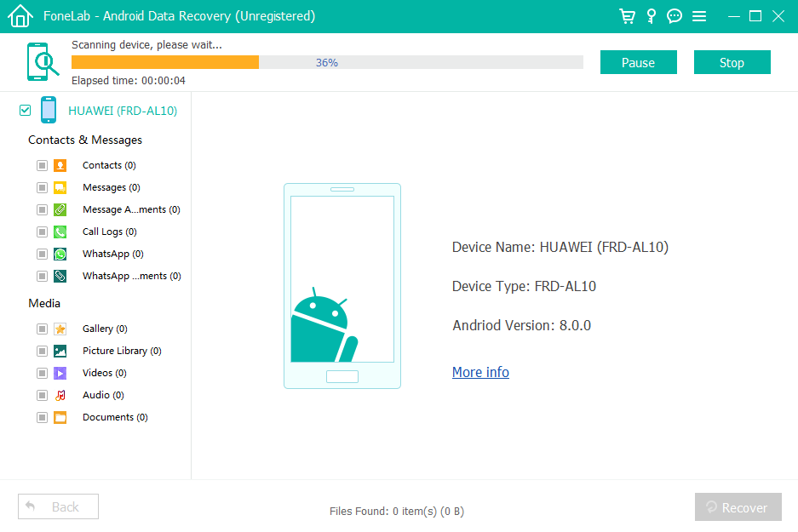Click the Andriod Version: 8.0.0 text
The width and height of the screenshot is (798, 532).
click(522, 325)
